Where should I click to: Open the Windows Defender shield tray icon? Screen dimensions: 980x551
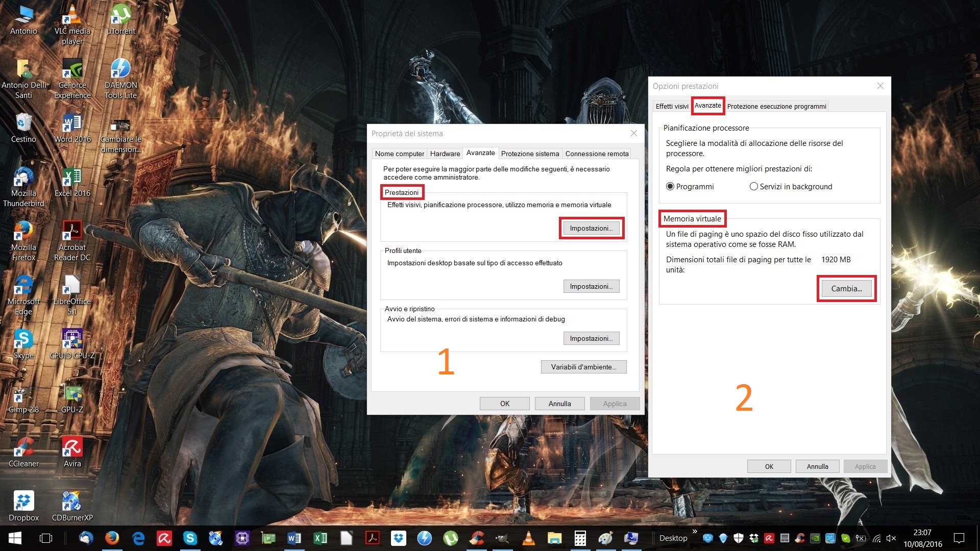pos(739,538)
